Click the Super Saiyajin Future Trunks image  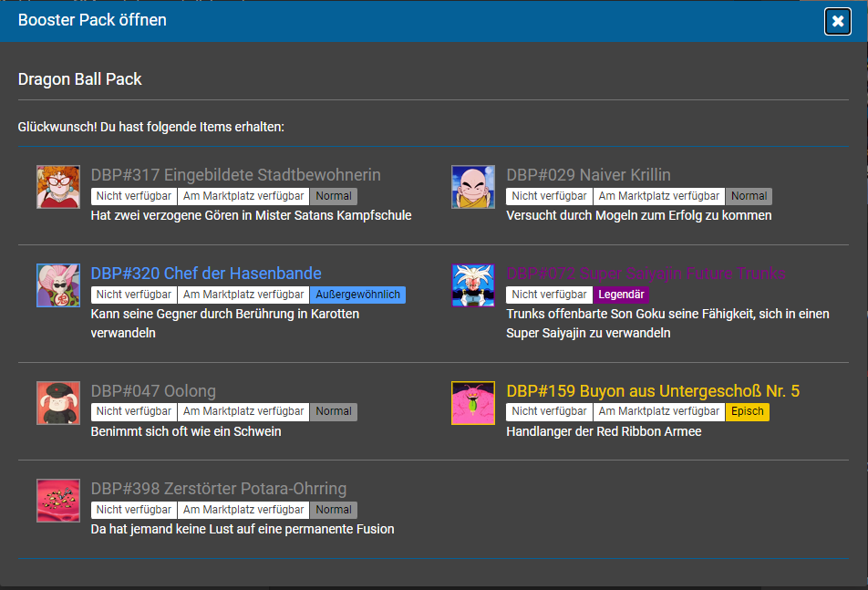coord(473,285)
